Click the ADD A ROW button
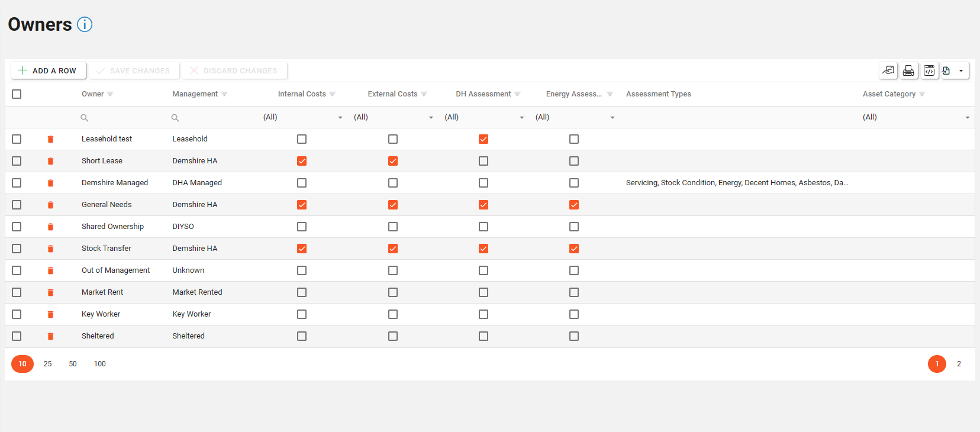The height and width of the screenshot is (432, 980). [48, 71]
